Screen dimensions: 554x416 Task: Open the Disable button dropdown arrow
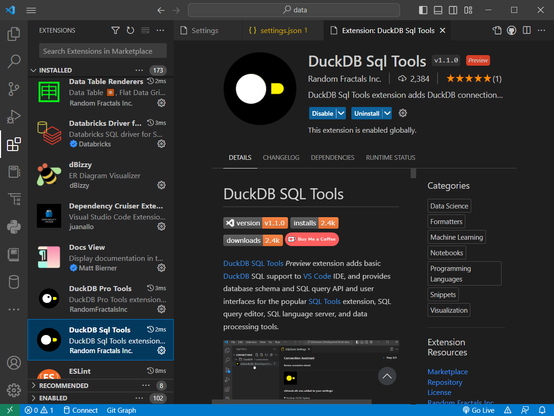[x=341, y=113]
